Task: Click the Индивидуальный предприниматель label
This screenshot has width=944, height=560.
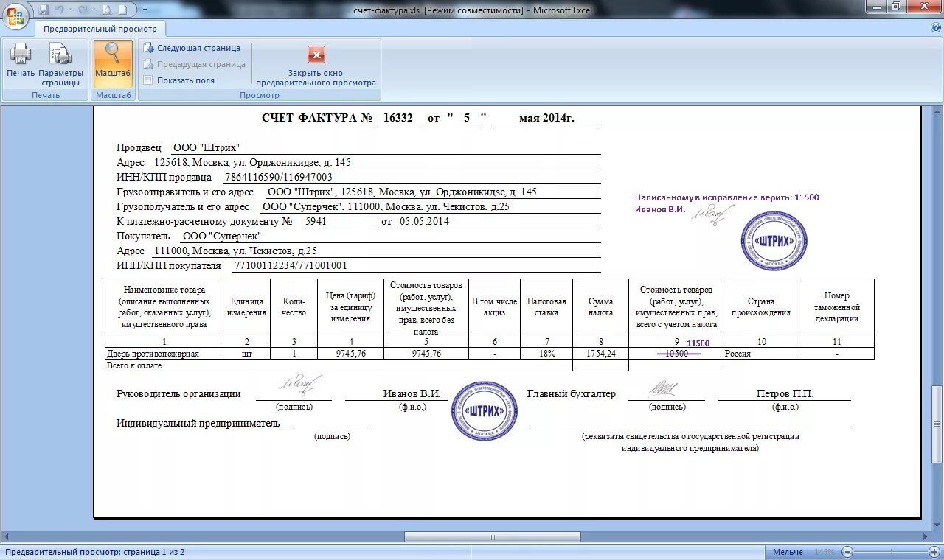Action: [x=198, y=423]
